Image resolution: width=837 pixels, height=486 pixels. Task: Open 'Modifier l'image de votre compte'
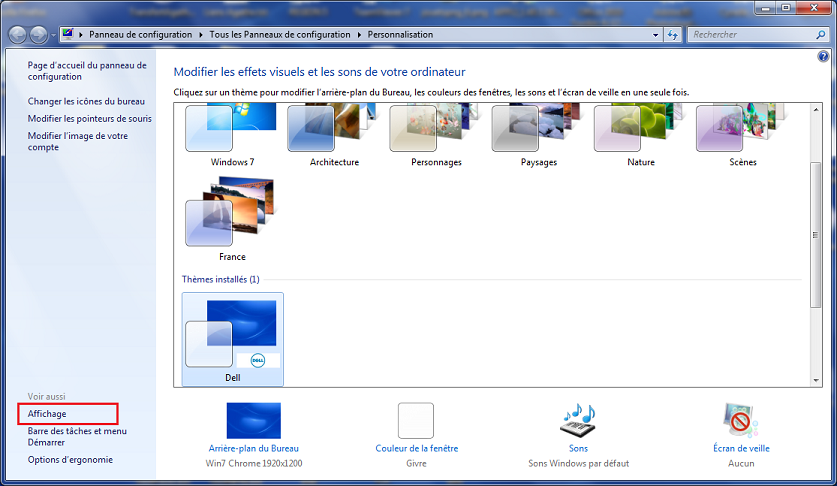coord(78,142)
